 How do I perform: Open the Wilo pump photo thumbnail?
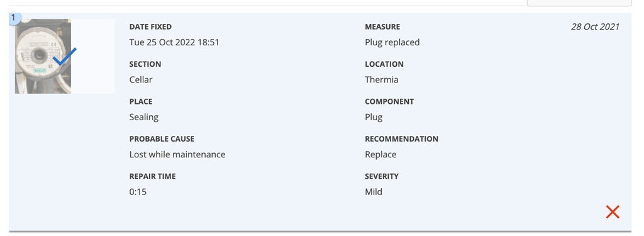[x=43, y=57]
